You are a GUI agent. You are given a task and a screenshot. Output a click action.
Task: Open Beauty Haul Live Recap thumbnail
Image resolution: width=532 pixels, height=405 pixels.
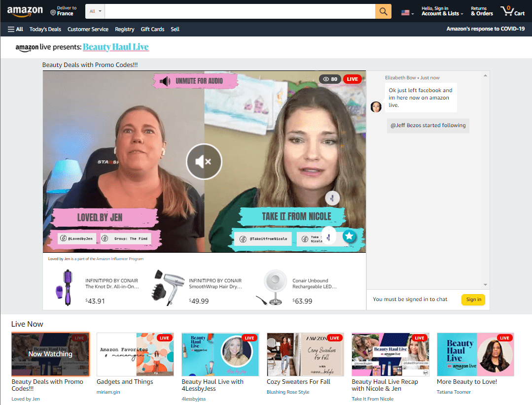(x=390, y=354)
